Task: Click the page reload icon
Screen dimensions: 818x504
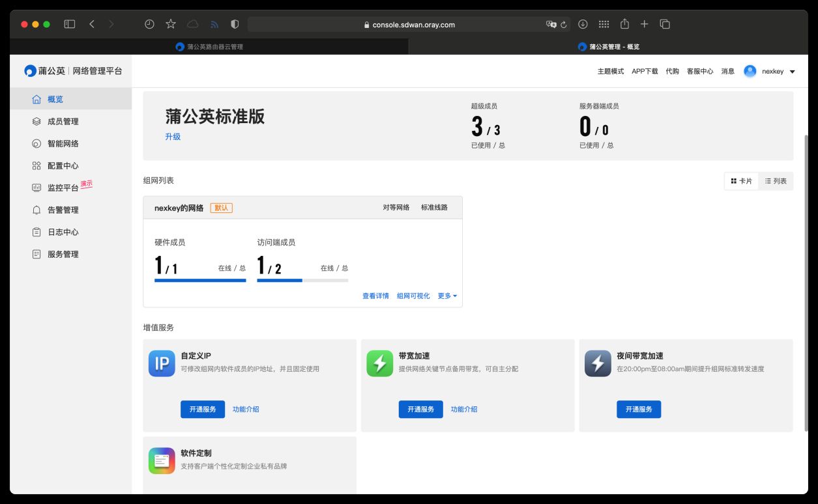Action: pyautogui.click(x=564, y=25)
